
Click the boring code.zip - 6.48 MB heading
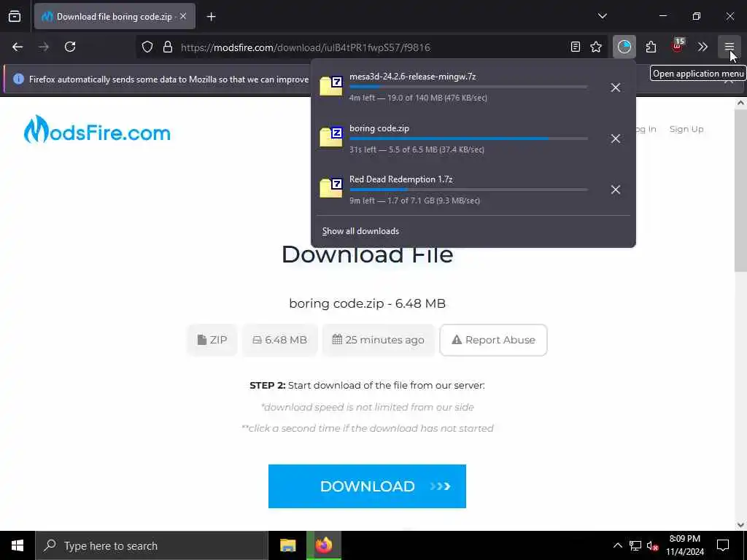tap(368, 303)
